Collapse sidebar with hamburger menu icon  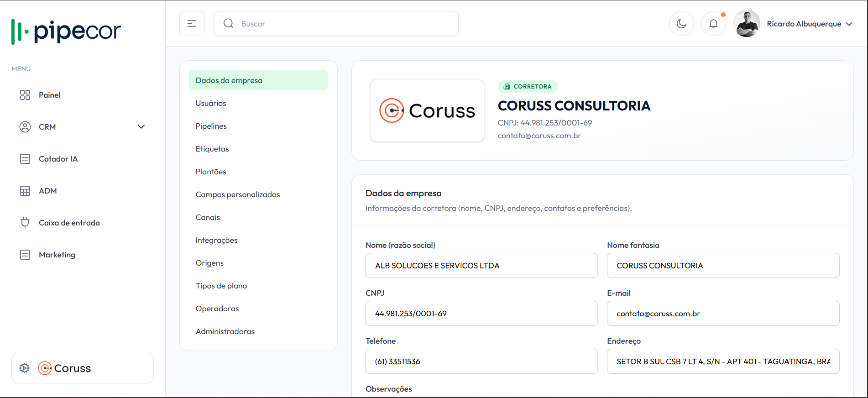[x=192, y=24]
